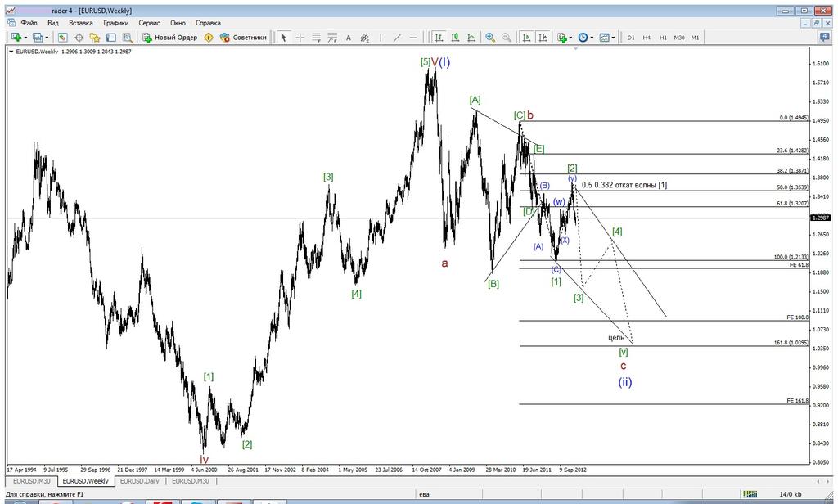Toggle the Terminal panel icon
The width and height of the screenshot is (838, 504).
tap(111, 38)
